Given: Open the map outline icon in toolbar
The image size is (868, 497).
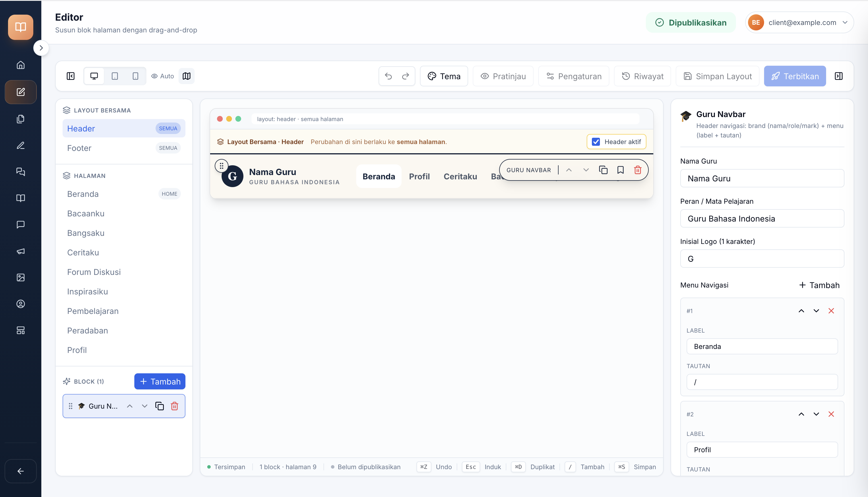Looking at the screenshot, I should [x=187, y=76].
